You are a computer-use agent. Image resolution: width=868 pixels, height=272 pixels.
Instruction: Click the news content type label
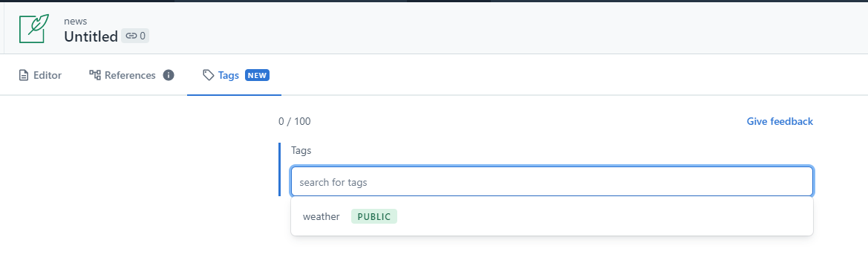[75, 21]
